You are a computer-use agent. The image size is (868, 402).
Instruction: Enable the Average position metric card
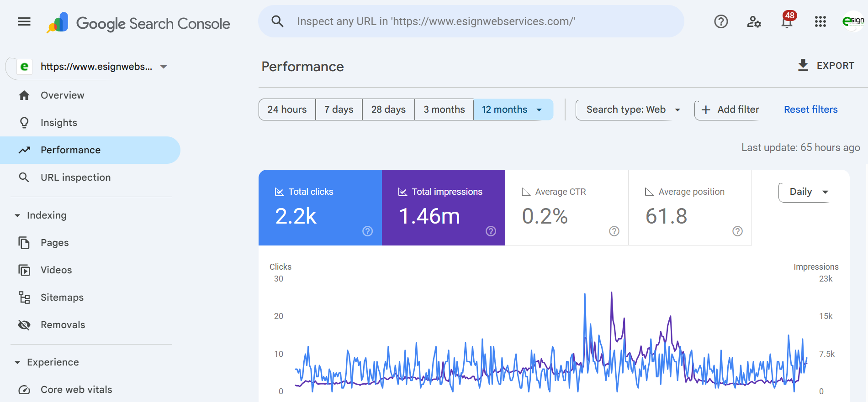(690, 208)
